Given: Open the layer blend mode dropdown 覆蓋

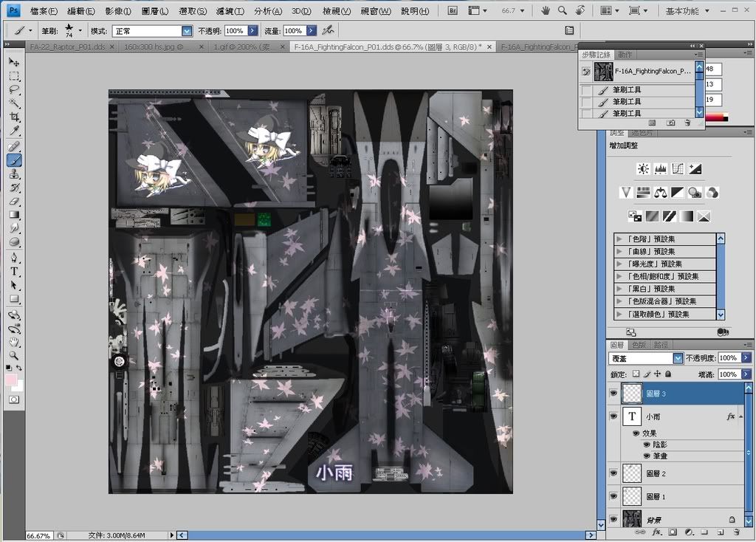Looking at the screenshot, I should pyautogui.click(x=677, y=358).
